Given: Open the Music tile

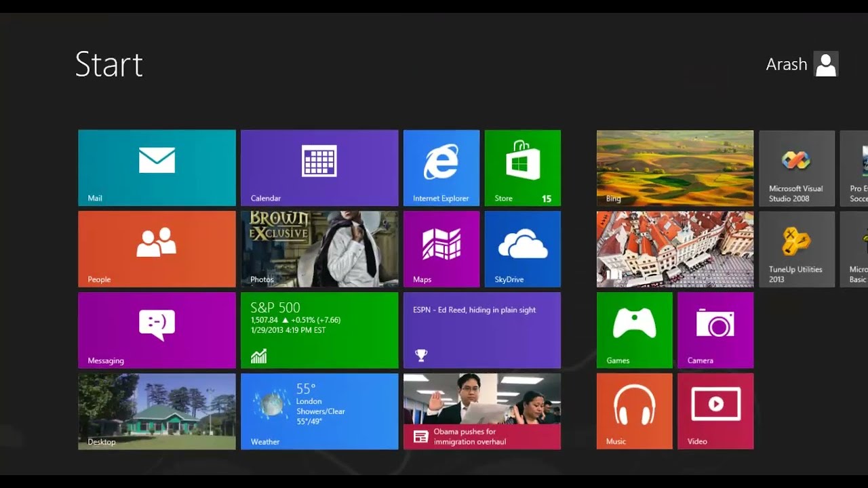Looking at the screenshot, I should (x=635, y=411).
